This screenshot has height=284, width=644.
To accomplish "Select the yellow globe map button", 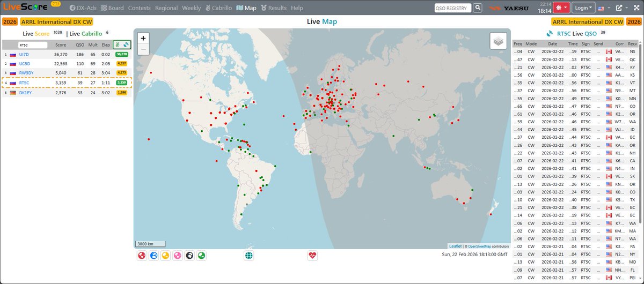I will [165, 256].
